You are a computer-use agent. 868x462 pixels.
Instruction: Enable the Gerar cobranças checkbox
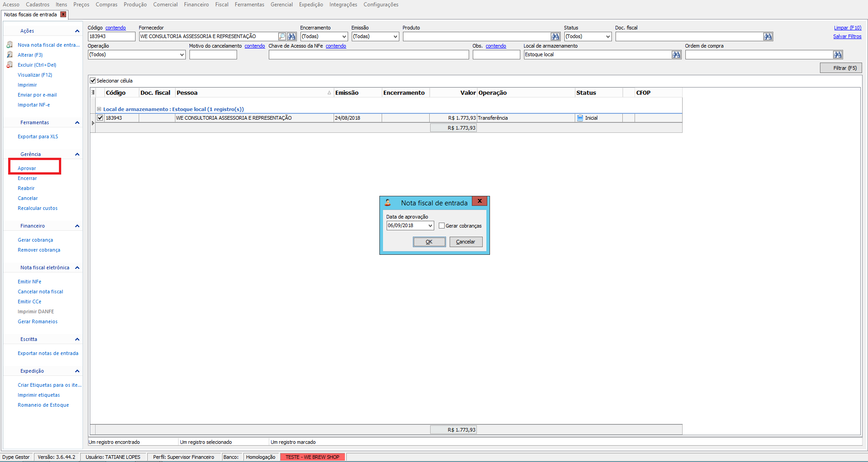click(441, 226)
